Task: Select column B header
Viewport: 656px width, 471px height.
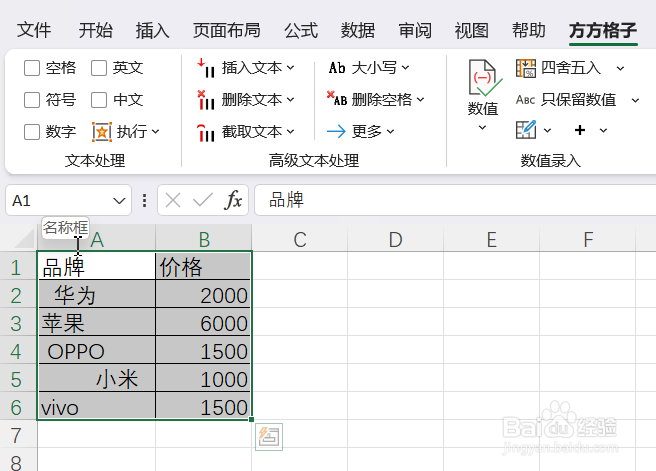Action: click(x=204, y=240)
